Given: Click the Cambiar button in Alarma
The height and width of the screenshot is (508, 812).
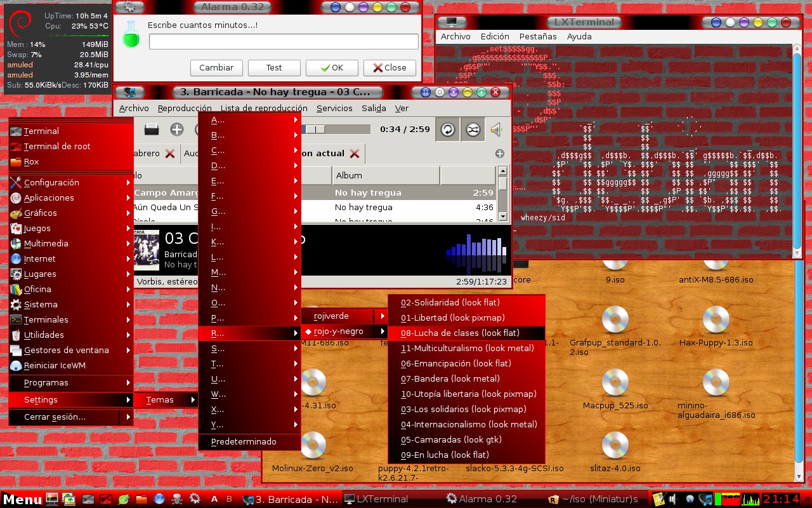Looking at the screenshot, I should click(x=216, y=68).
